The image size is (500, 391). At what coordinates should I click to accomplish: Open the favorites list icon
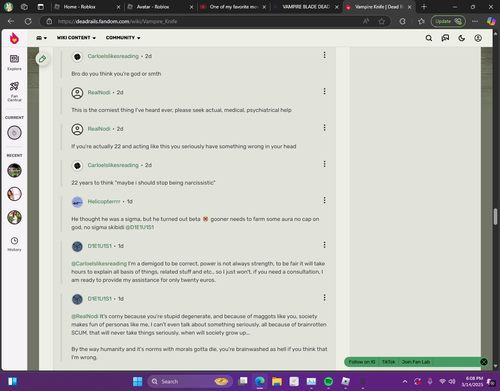421,21
